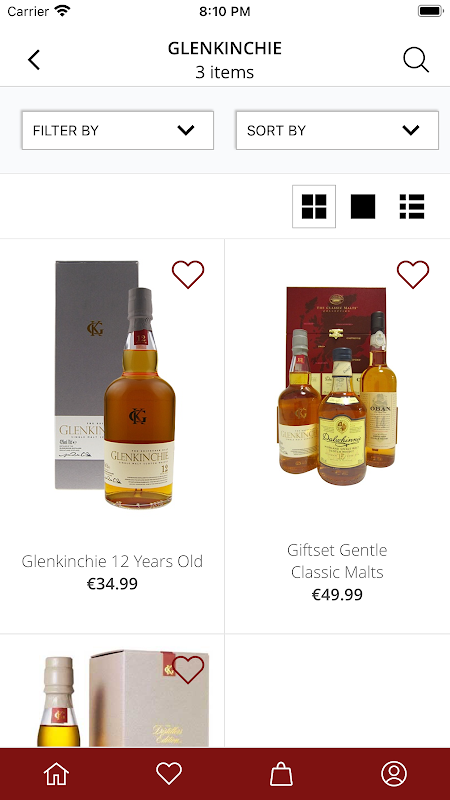The height and width of the screenshot is (800, 450).
Task: Favorite the Glenkinchie 12 Years Old
Action: click(188, 274)
